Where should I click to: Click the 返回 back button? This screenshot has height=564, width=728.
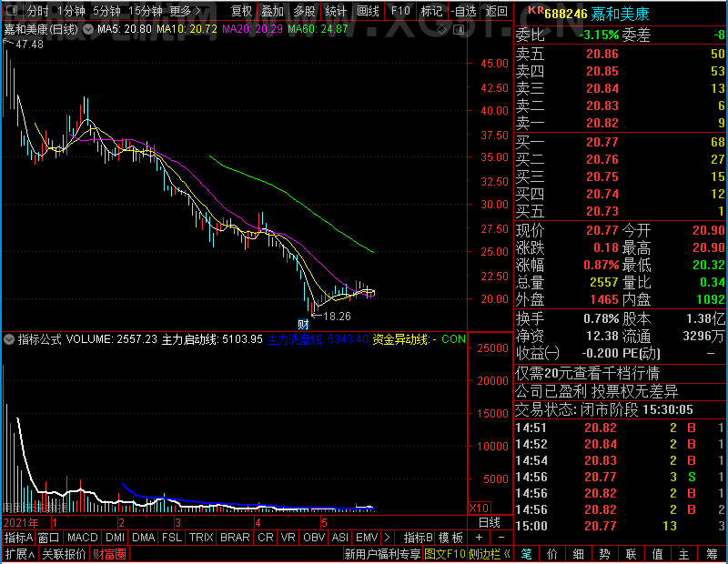click(x=496, y=11)
